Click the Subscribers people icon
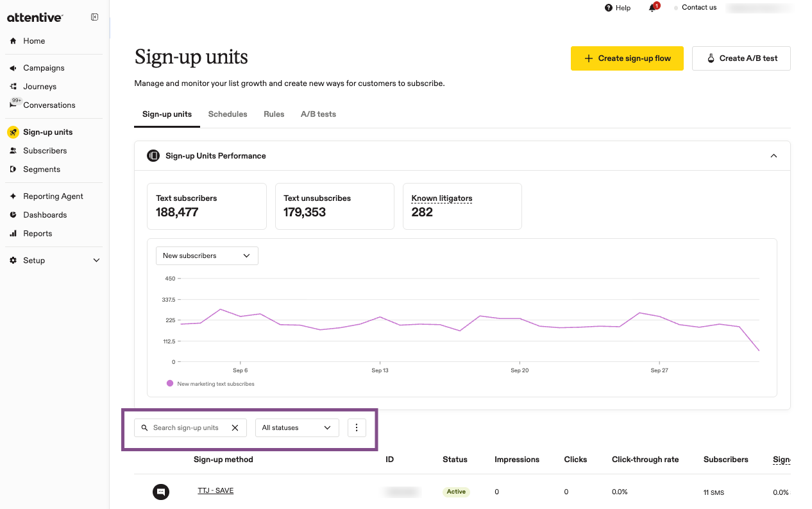This screenshot has width=812, height=509. pyautogui.click(x=13, y=151)
